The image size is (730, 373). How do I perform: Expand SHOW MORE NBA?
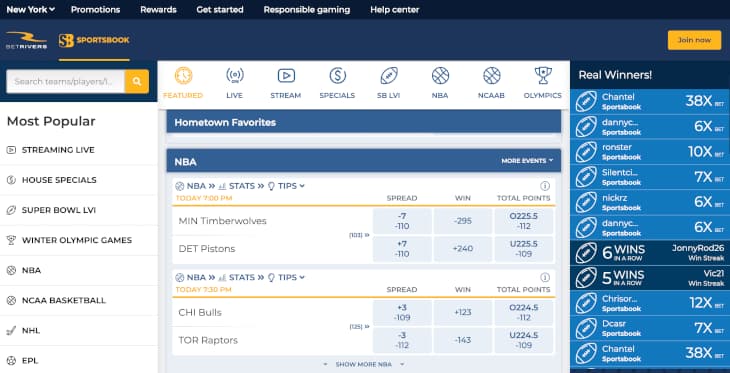[364, 364]
